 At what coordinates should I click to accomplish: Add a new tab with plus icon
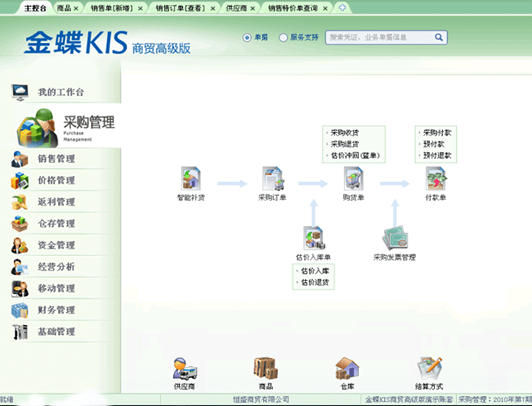(x=342, y=8)
